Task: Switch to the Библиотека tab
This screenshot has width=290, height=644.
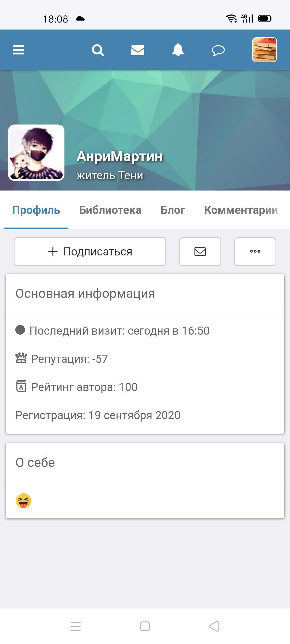Action: [110, 210]
